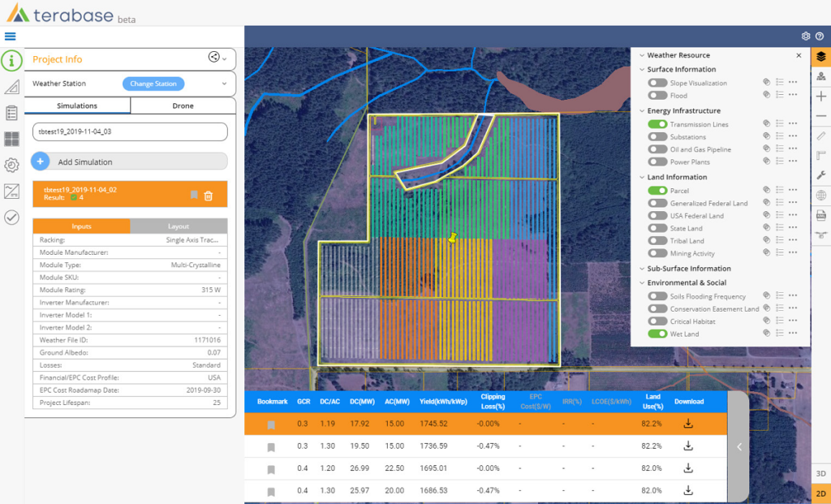Select the ruler measure tool
831x504 pixels.
coord(820,136)
